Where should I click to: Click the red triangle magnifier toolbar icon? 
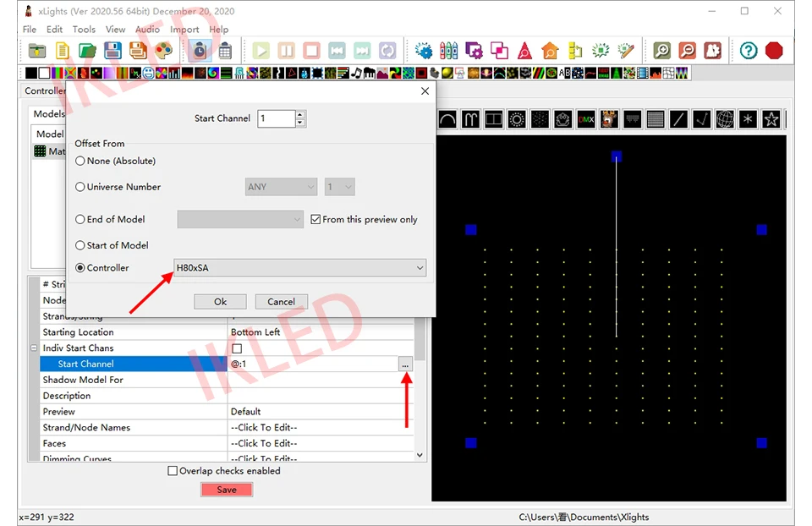click(524, 51)
